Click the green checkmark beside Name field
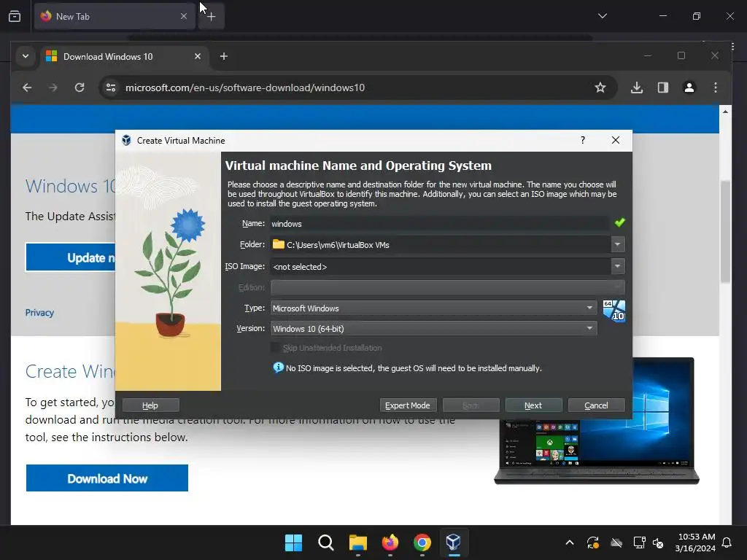This screenshot has height=560, width=747. [x=619, y=222]
